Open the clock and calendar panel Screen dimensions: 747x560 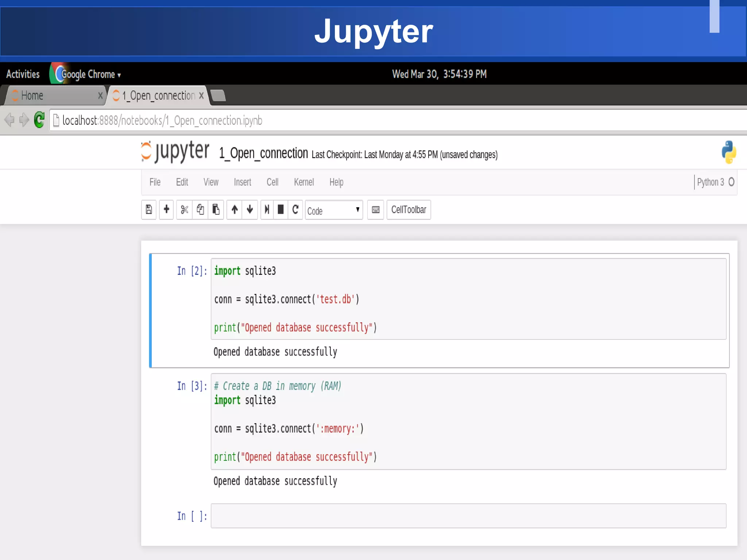coord(439,74)
